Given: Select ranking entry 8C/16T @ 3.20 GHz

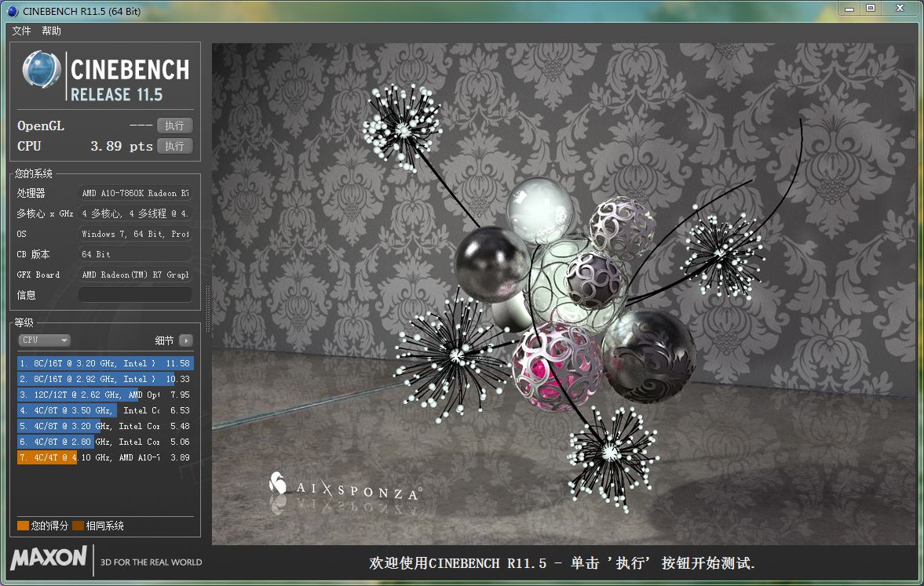Looking at the screenshot, I should point(105,363).
